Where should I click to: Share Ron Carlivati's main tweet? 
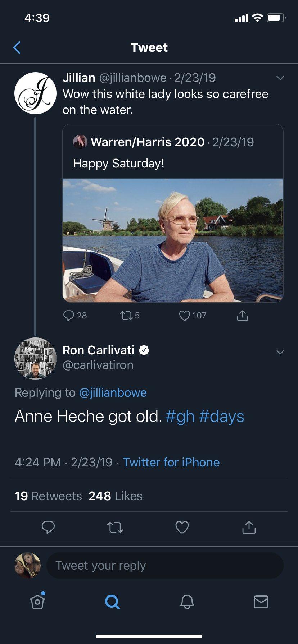tap(249, 527)
